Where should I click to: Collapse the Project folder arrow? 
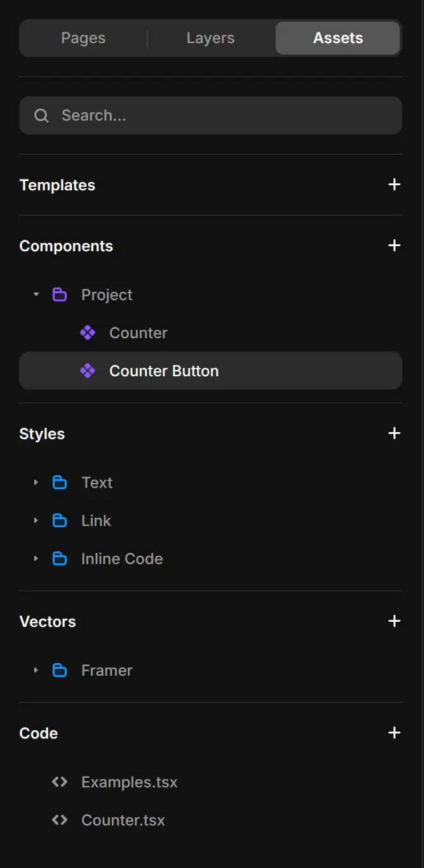coord(36,294)
